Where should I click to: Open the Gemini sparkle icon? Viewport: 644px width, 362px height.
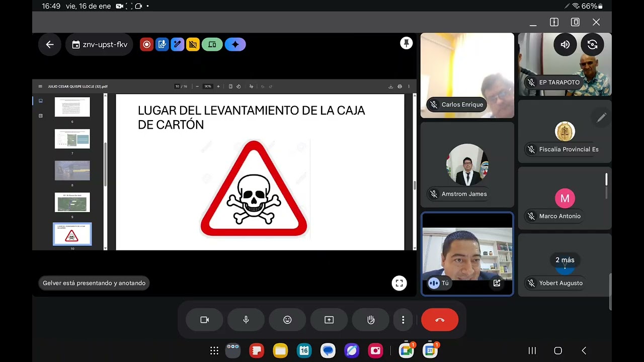click(x=235, y=45)
